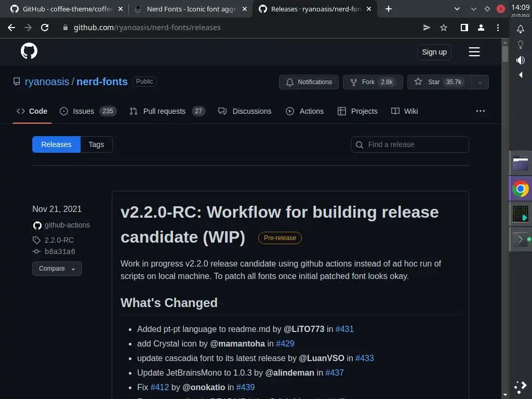Open a new browser tab
532x399 pixels.
coord(389,9)
